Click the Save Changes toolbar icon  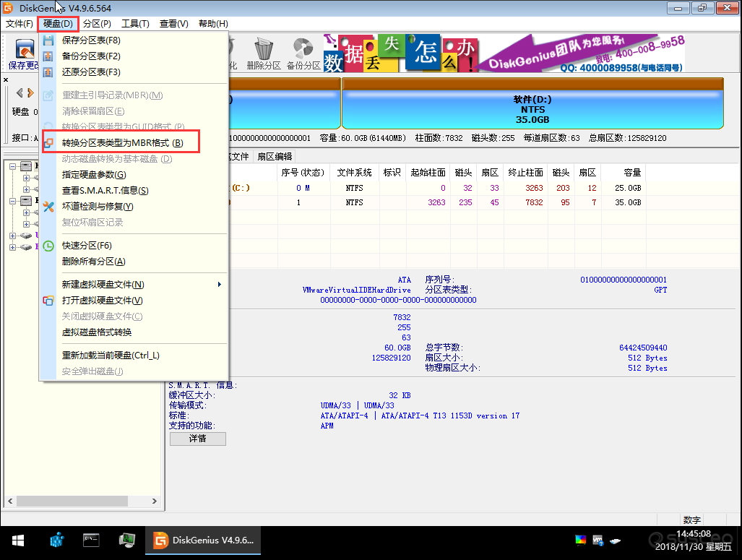pyautogui.click(x=24, y=49)
